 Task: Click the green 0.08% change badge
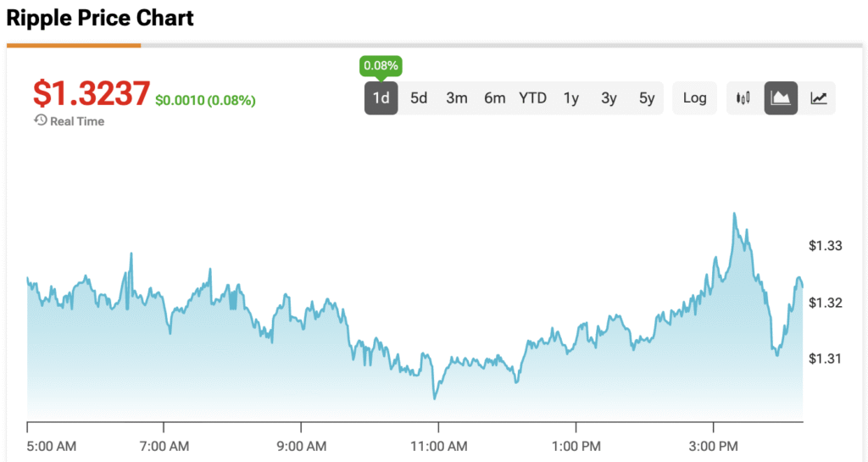click(x=381, y=65)
